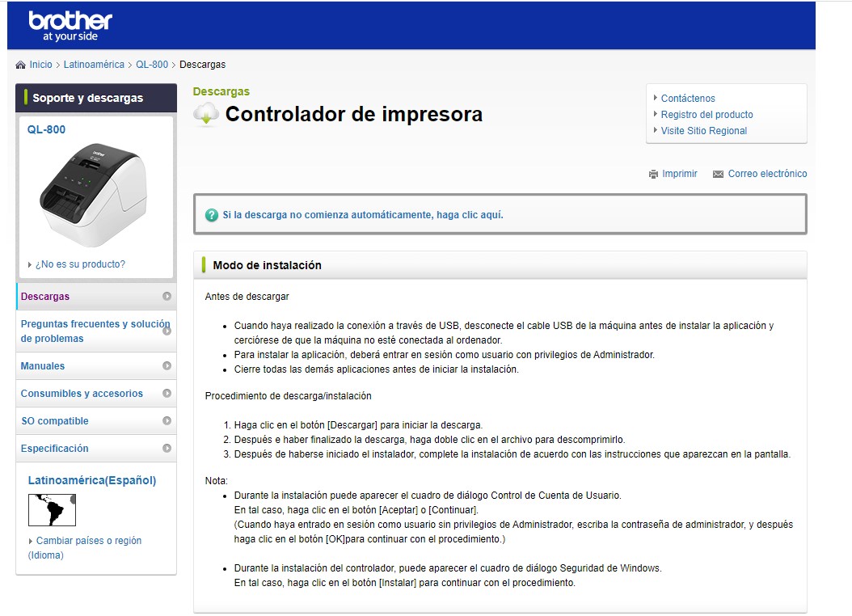This screenshot has width=852, height=616.
Task: Click the arrow icon on Manuales row
Action: click(x=167, y=365)
